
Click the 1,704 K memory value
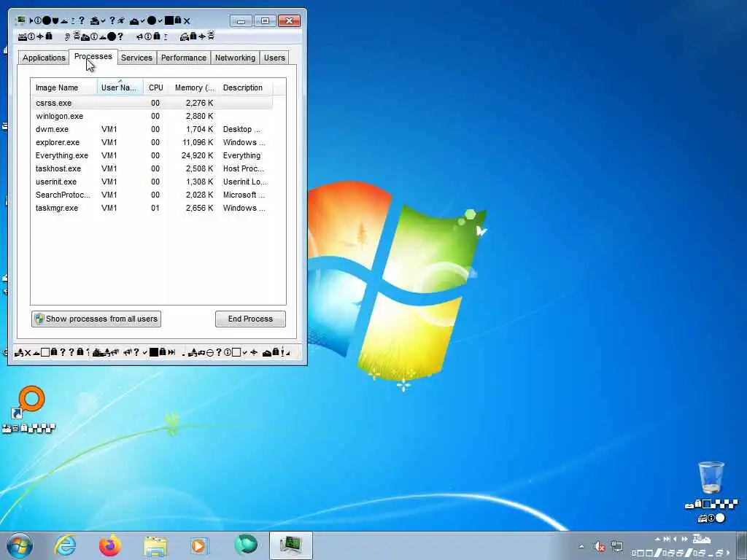pyautogui.click(x=200, y=130)
